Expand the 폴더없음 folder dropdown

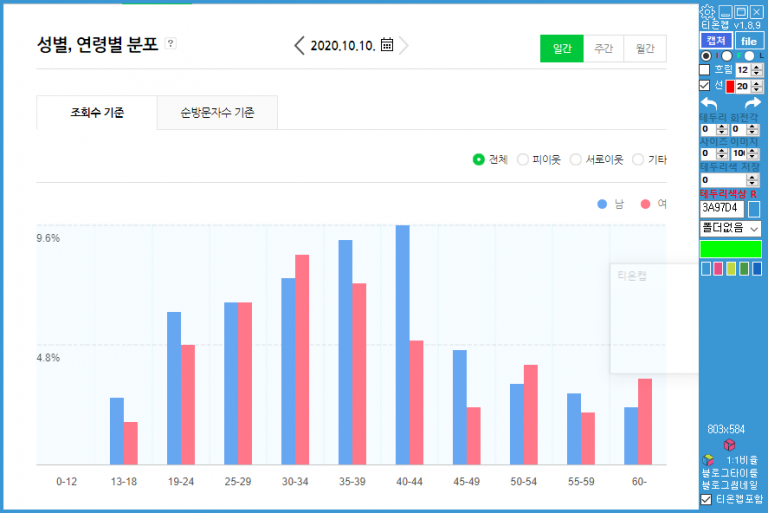(731, 229)
